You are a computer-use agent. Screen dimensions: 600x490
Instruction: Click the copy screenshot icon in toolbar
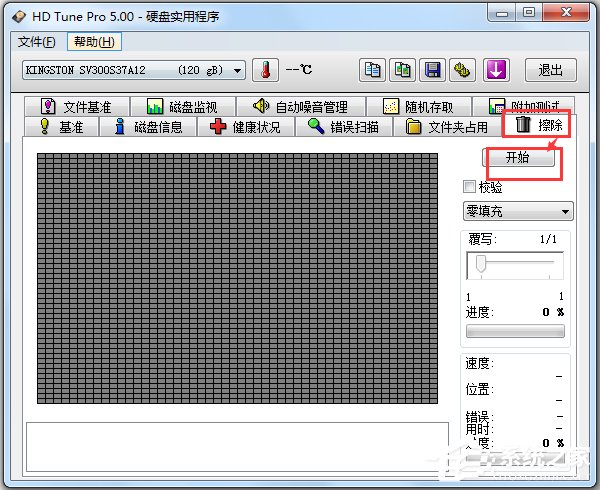(402, 70)
